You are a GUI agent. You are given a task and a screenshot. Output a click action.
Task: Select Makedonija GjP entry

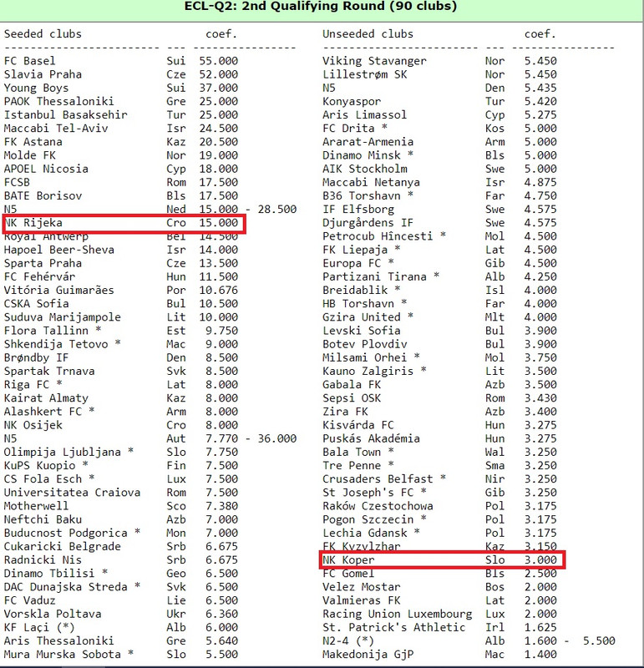[368, 655]
